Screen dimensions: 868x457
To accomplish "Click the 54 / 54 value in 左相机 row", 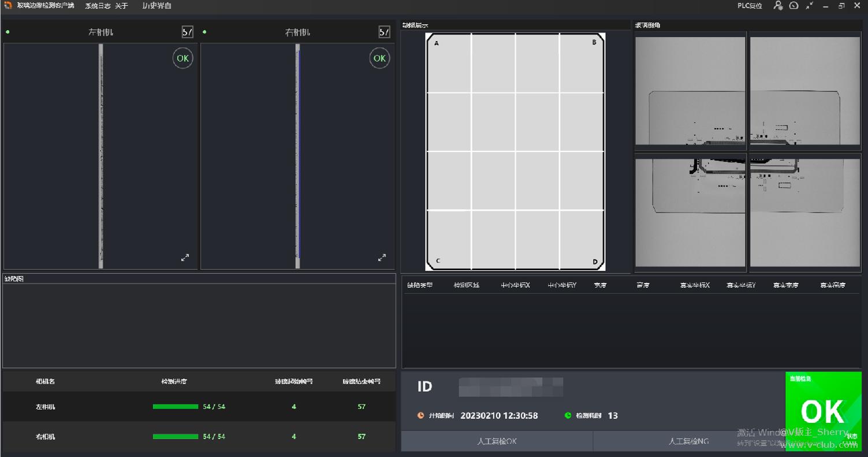I will (214, 407).
